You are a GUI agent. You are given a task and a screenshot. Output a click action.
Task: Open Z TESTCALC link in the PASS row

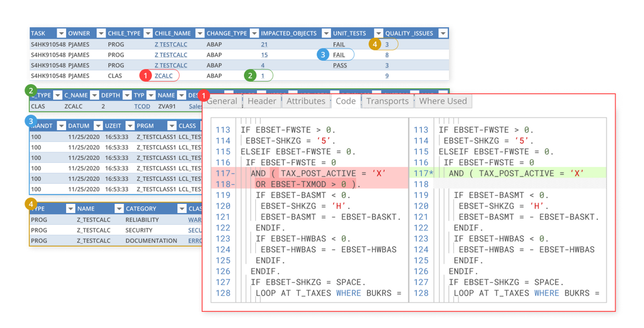coord(171,65)
